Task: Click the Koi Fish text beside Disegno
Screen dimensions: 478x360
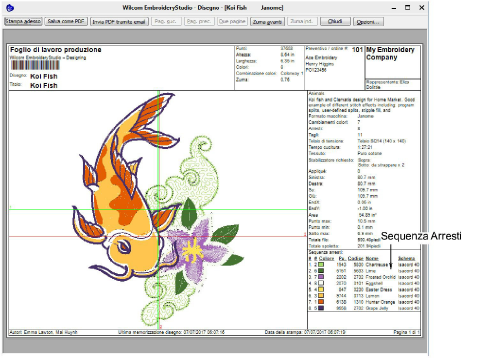Action: [x=44, y=76]
